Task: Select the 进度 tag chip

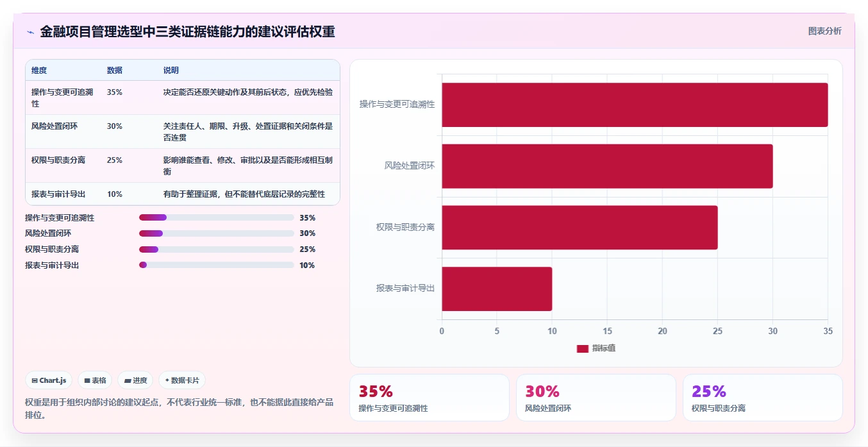Action: (x=135, y=380)
